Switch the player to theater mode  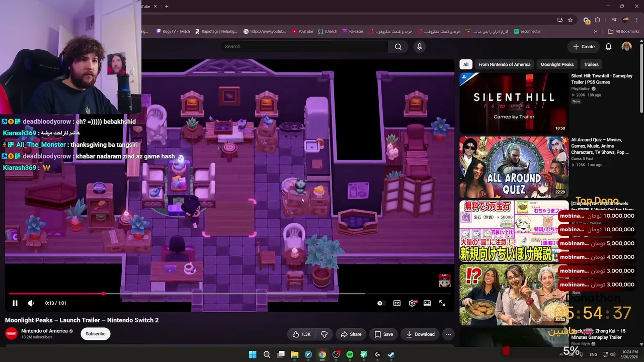click(427, 303)
